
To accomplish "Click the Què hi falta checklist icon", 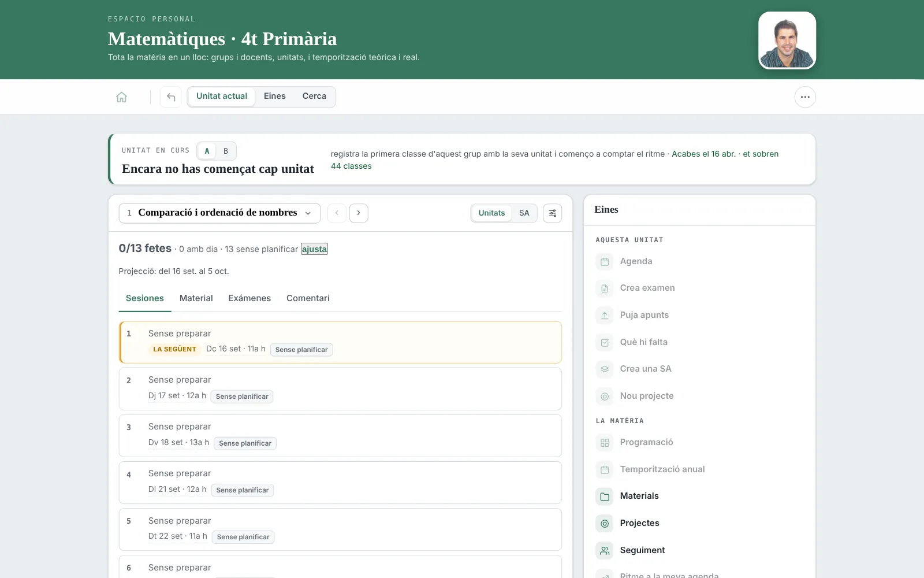I will click(x=605, y=343).
